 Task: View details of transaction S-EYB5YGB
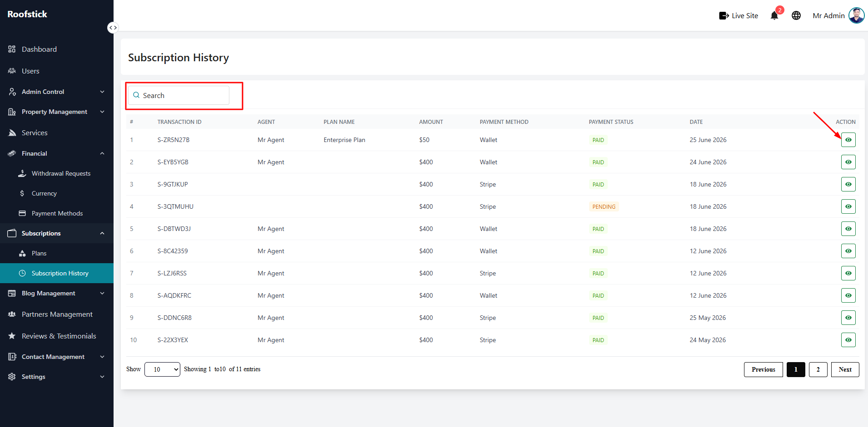848,162
